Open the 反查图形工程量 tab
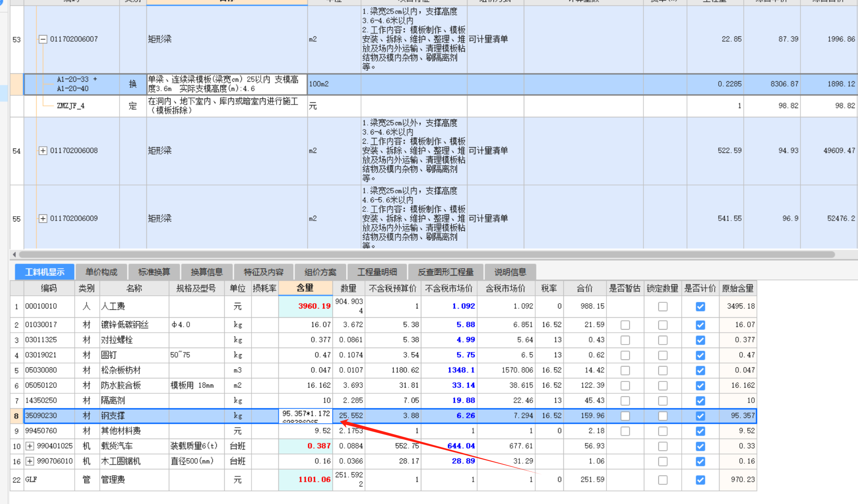Image resolution: width=858 pixels, height=504 pixels. [x=445, y=272]
